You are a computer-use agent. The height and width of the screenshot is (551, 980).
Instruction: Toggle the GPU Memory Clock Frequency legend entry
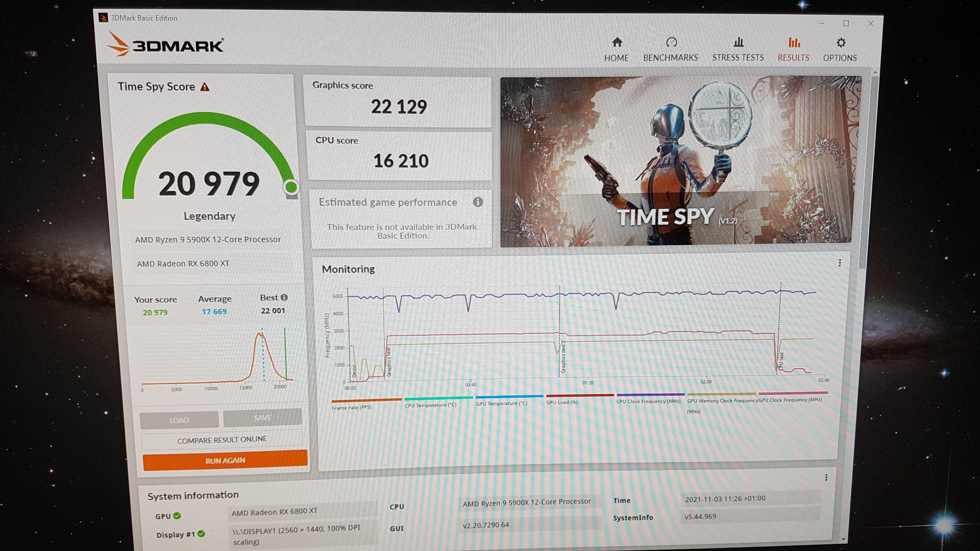(x=721, y=403)
